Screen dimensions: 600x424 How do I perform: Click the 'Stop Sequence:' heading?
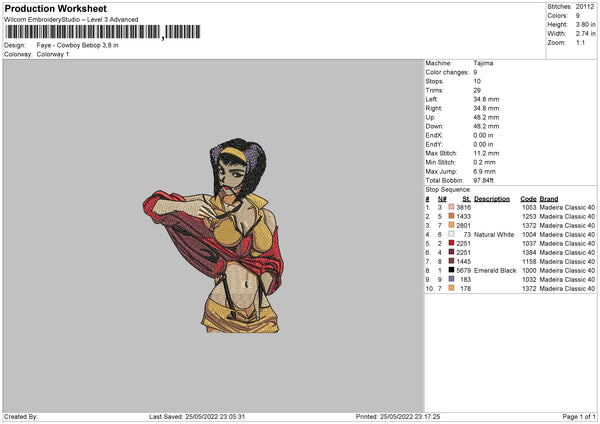448,190
